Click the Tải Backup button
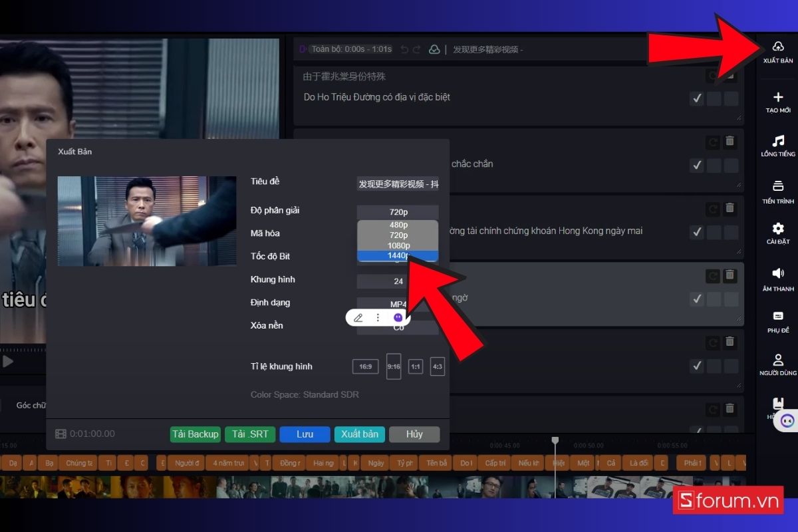 pos(195,434)
